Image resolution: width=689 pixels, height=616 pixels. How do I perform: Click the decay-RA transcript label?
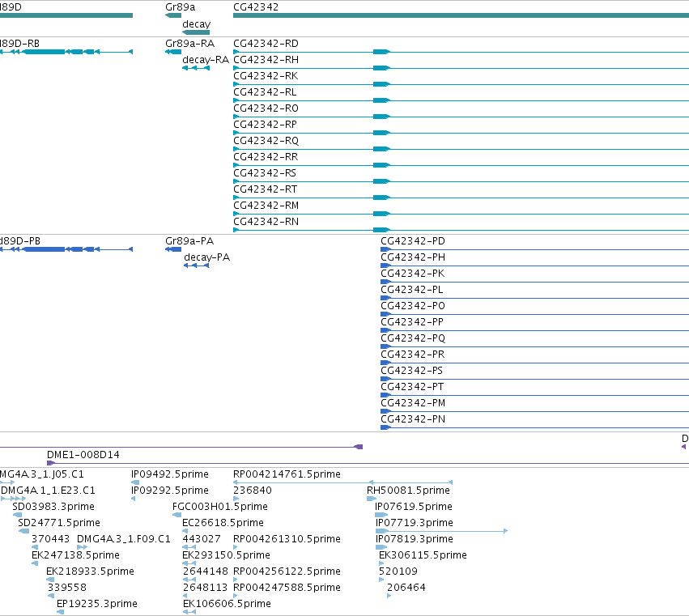(206, 60)
